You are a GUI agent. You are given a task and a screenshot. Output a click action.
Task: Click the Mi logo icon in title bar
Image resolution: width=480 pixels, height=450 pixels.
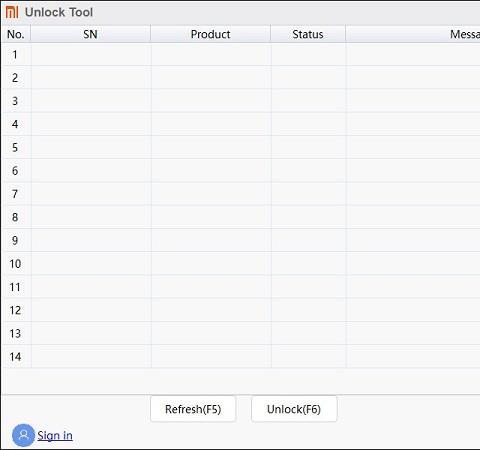[x=12, y=12]
